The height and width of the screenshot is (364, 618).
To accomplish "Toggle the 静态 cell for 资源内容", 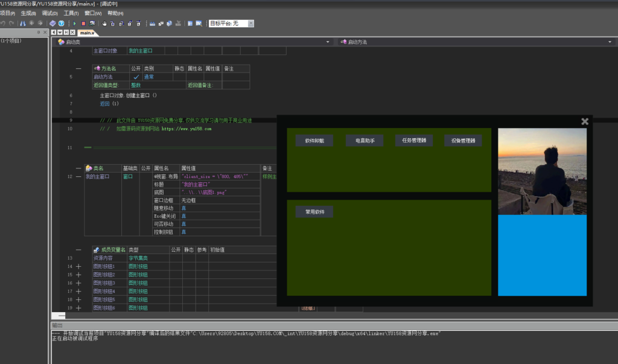I will tap(189, 258).
